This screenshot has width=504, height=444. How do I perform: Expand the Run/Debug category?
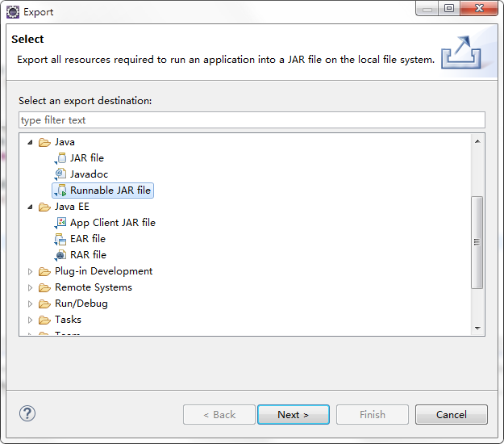point(30,304)
